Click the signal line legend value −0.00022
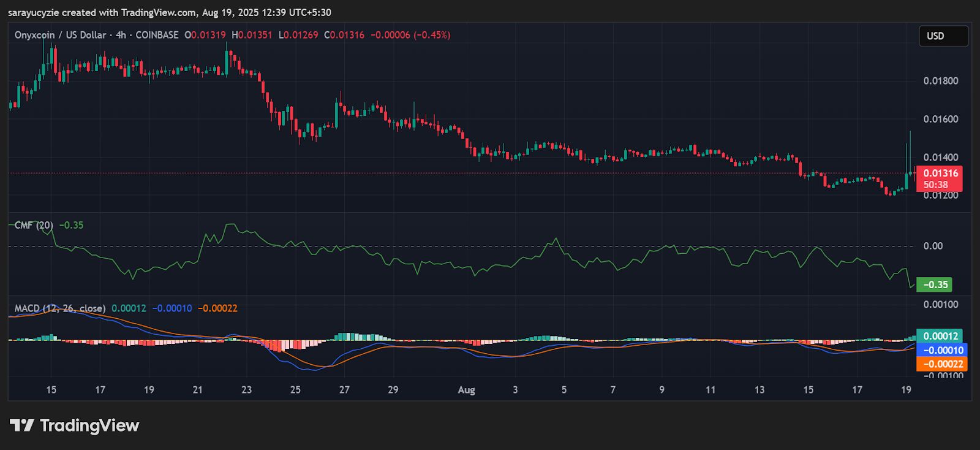 (x=217, y=308)
